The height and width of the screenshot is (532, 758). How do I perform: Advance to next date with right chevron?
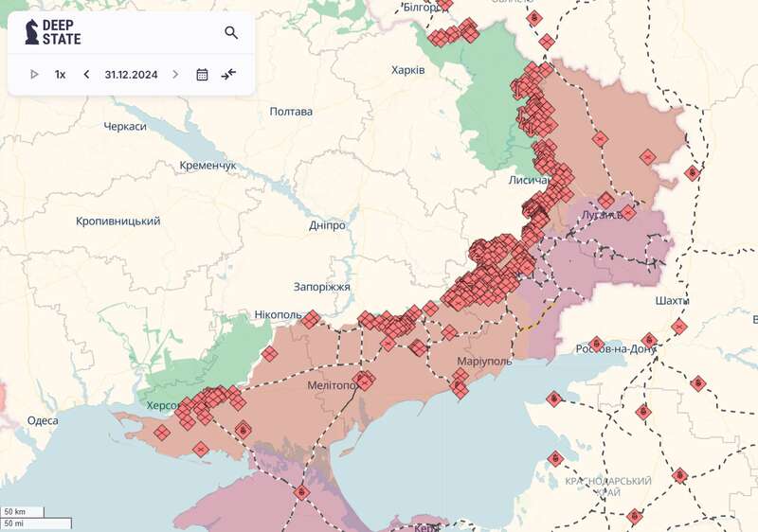pos(175,74)
